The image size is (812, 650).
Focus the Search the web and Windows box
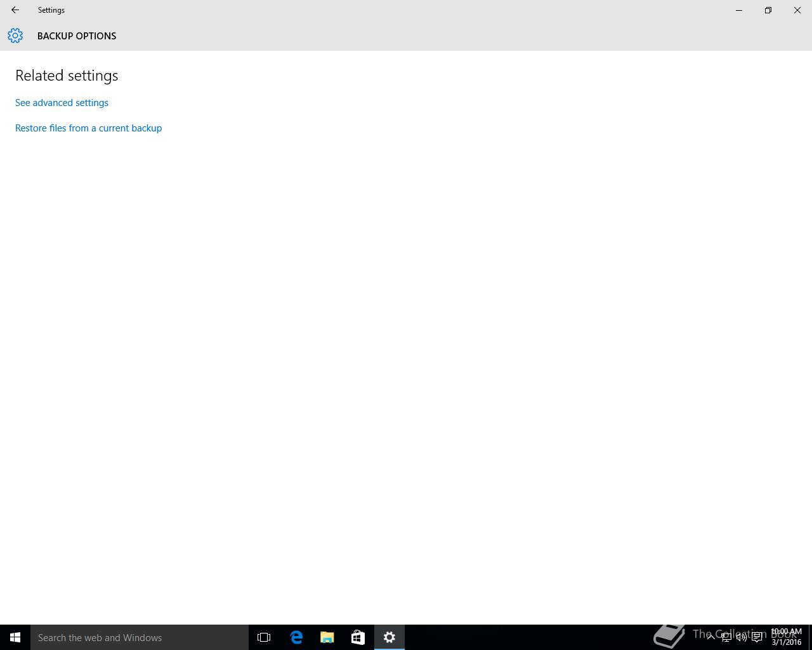tap(140, 637)
